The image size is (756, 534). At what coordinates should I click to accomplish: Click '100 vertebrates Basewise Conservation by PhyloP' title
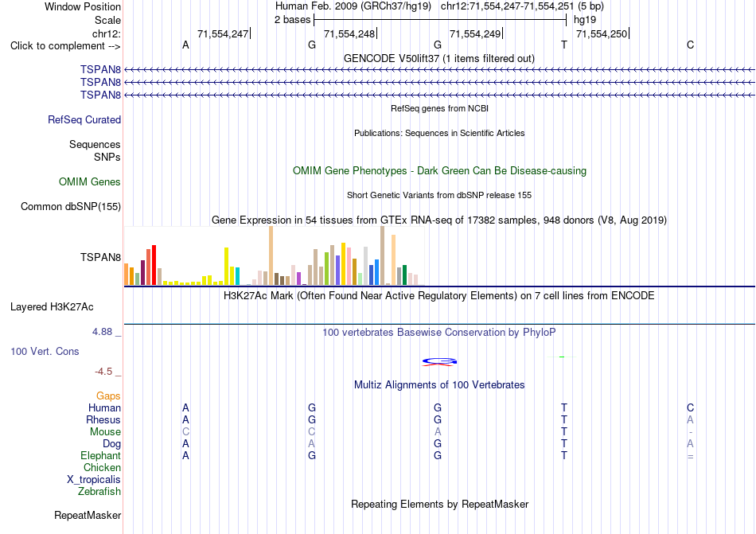(x=439, y=332)
